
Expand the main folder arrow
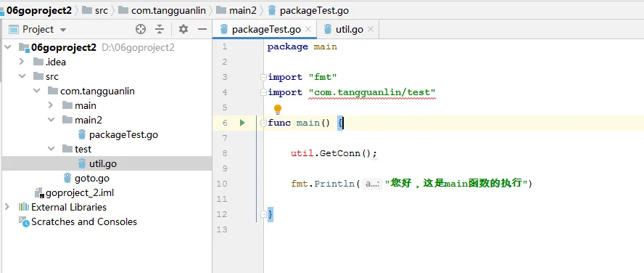51,105
